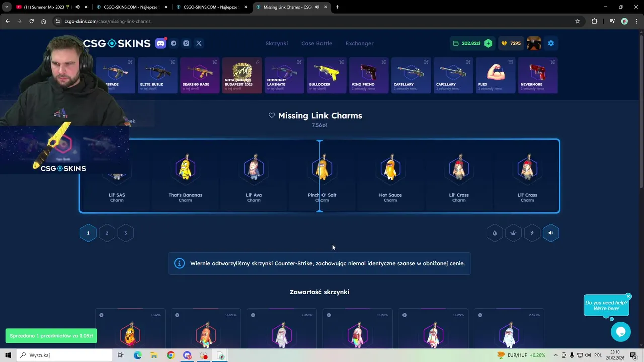Bookmark this page with star icon
The image size is (644, 362).
click(578, 21)
